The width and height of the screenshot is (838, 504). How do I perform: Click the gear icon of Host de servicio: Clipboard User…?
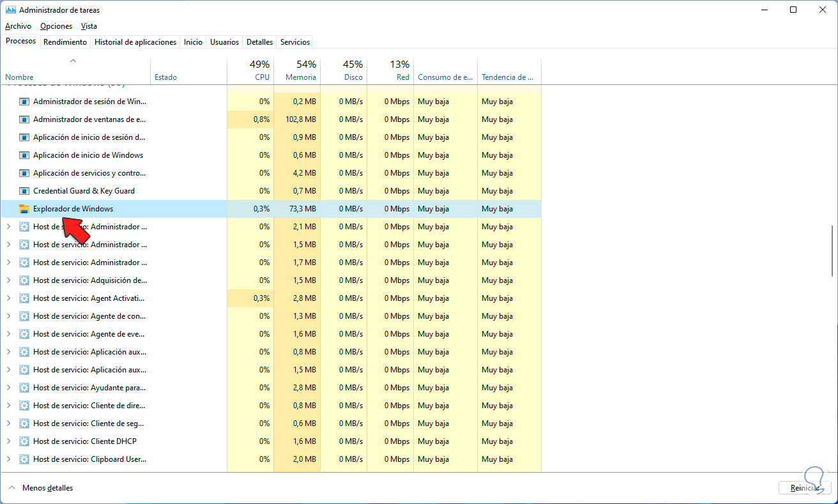coord(24,459)
